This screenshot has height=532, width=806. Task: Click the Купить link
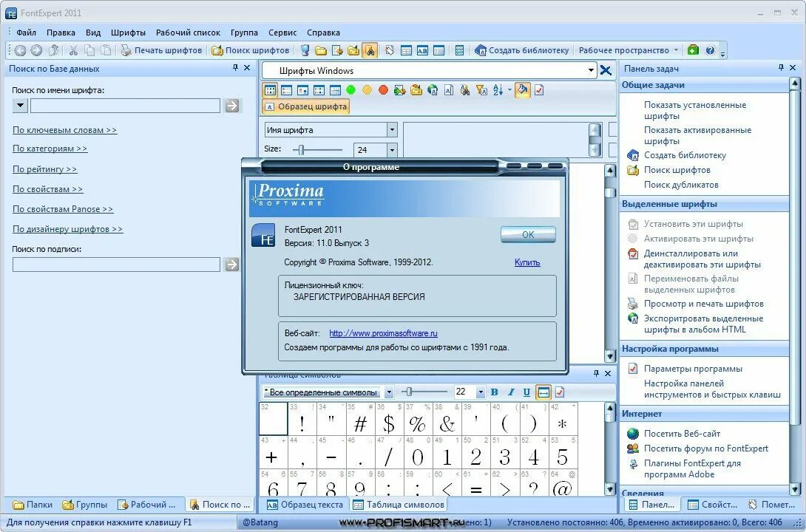pyautogui.click(x=527, y=262)
